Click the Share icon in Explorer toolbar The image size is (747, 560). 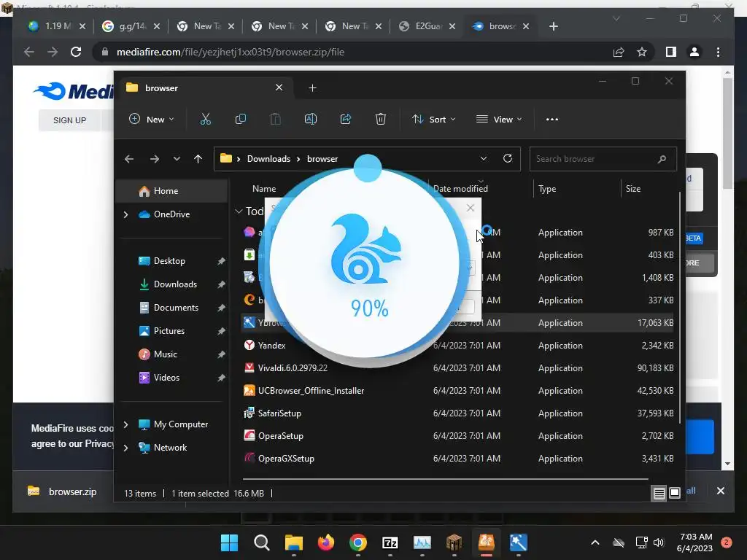(345, 119)
